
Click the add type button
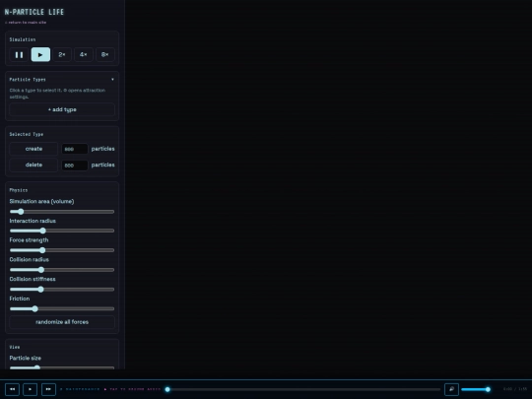pos(62,109)
